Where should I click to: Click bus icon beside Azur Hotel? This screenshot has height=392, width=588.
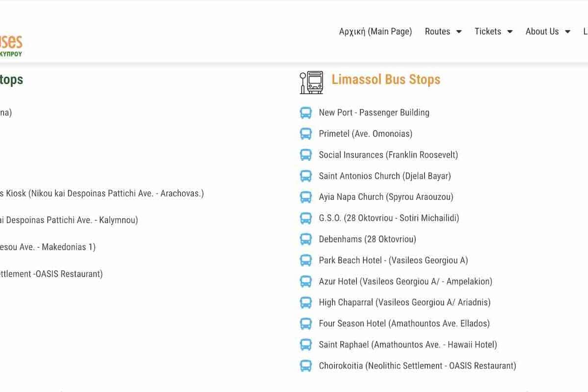pyautogui.click(x=306, y=281)
